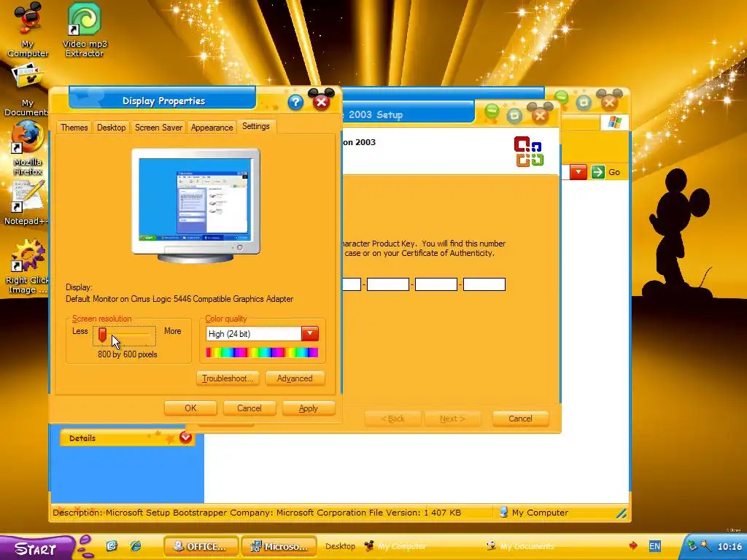Click the Details panel header

point(127,437)
